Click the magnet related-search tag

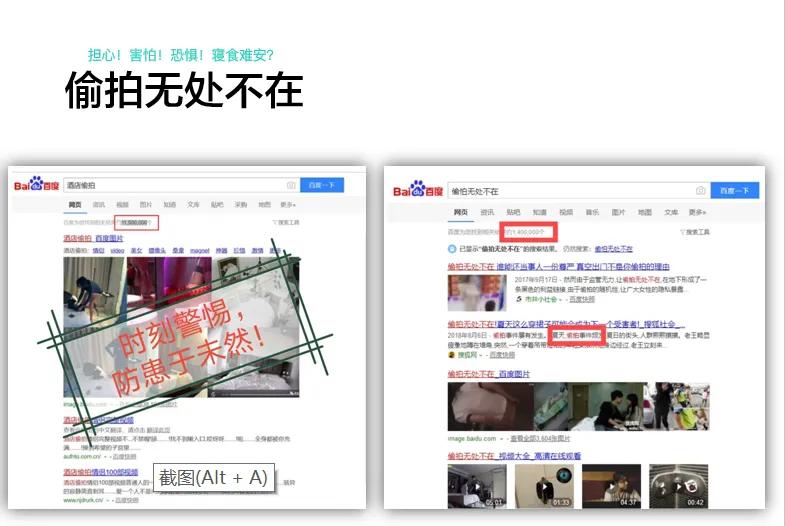[x=200, y=250]
